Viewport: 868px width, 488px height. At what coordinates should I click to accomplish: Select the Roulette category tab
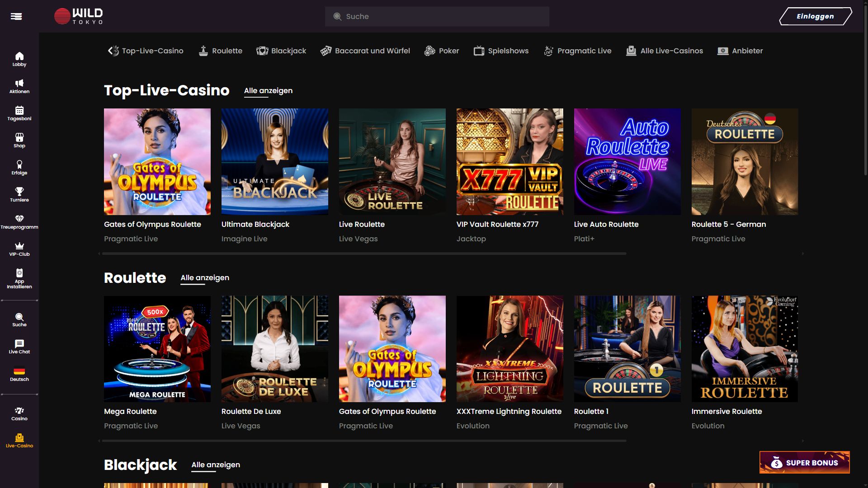pyautogui.click(x=221, y=51)
